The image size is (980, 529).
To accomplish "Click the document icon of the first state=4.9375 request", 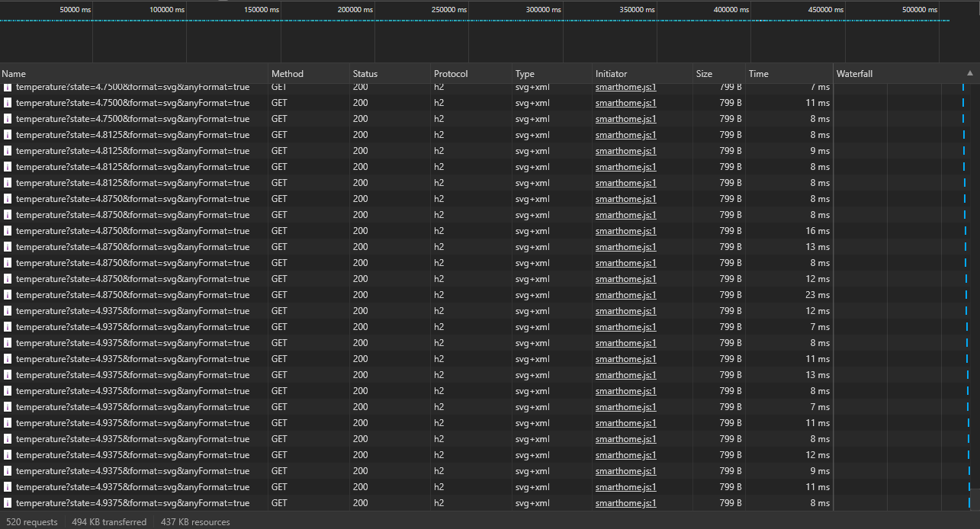I will pyautogui.click(x=8, y=311).
